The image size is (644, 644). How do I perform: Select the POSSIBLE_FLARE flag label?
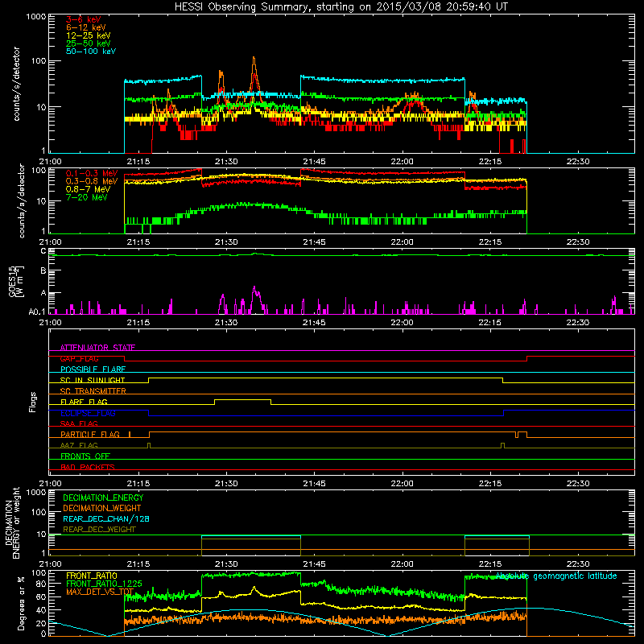point(93,369)
